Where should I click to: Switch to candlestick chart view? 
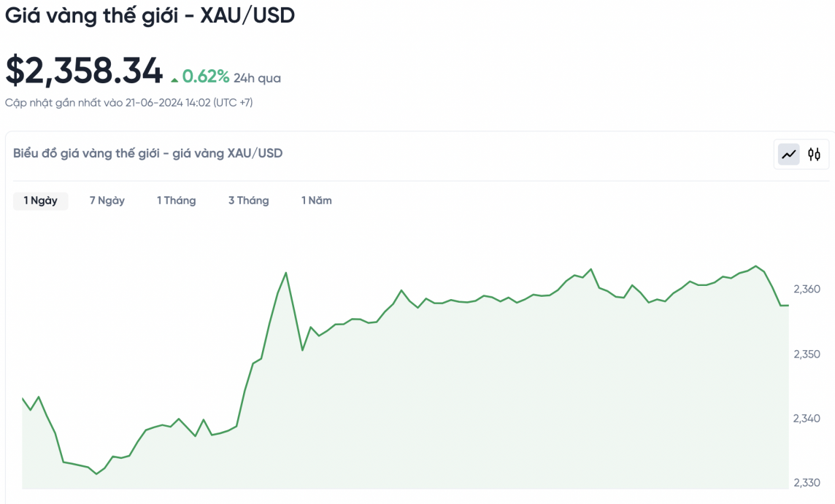[x=814, y=155]
